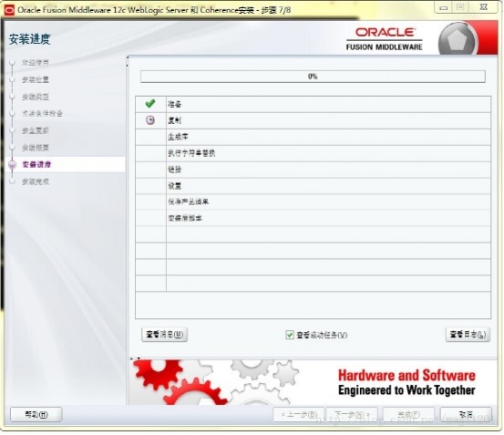Select the 安全更新 step in the sidebar
The width and height of the screenshot is (504, 435).
(36, 130)
